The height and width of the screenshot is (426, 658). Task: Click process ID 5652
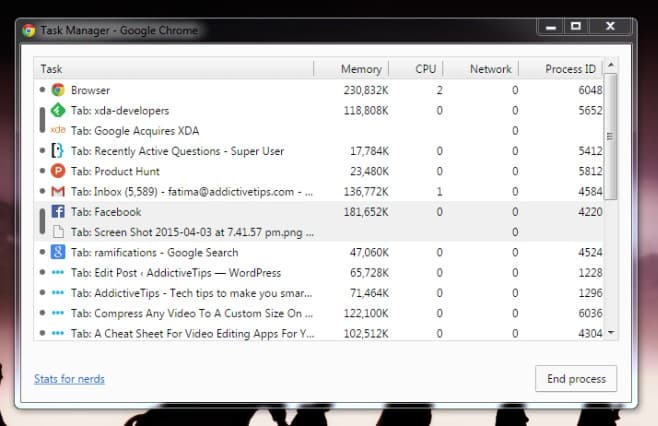[590, 110]
